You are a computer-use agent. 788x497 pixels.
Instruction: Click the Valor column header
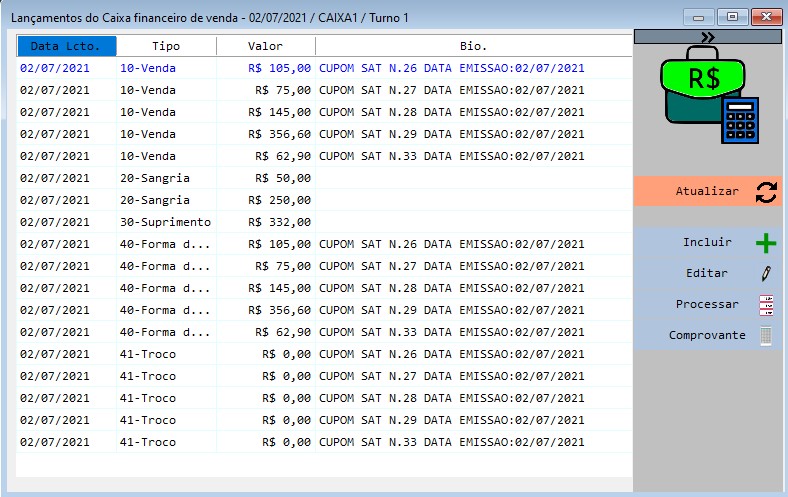click(265, 46)
